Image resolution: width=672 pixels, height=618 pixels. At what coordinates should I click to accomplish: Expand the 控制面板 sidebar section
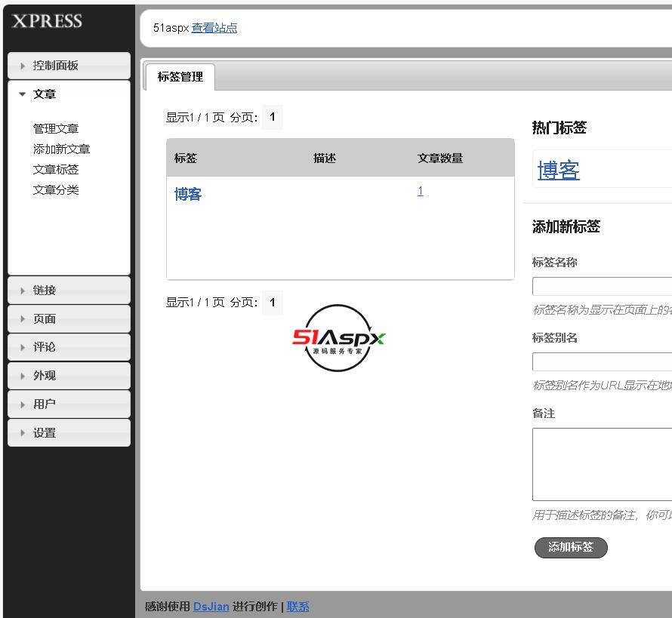[x=69, y=66]
